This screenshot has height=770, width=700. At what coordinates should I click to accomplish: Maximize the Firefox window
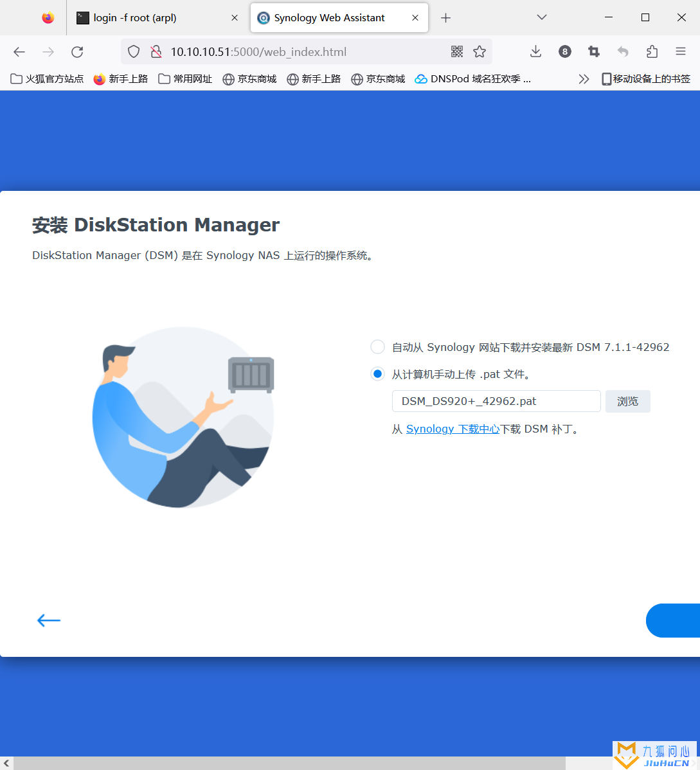pyautogui.click(x=645, y=18)
